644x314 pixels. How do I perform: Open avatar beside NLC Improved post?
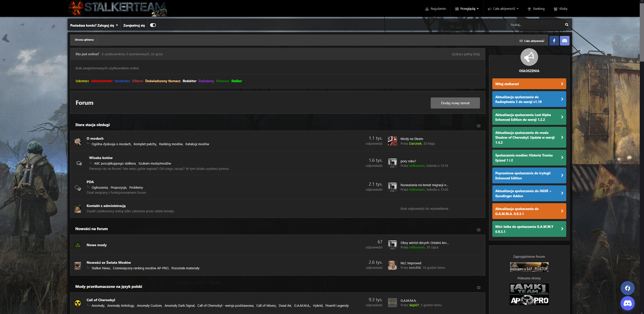[x=392, y=265]
